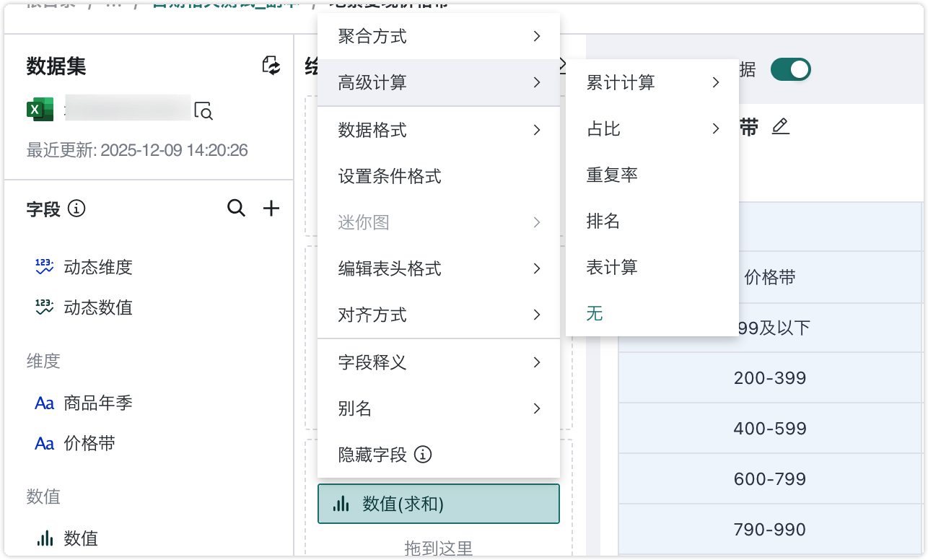Select 高级计算 menu entry
Image resolution: width=928 pixels, height=560 pixels.
click(x=439, y=83)
